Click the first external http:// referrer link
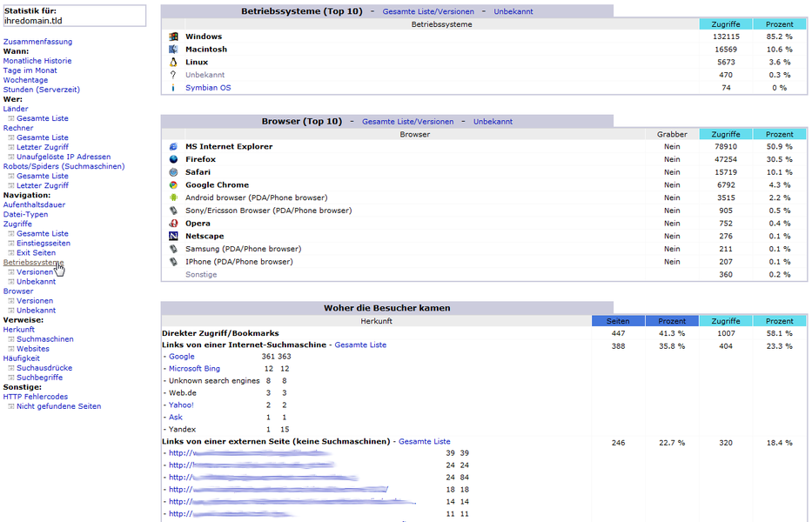This screenshot has width=812, height=522. [250, 453]
